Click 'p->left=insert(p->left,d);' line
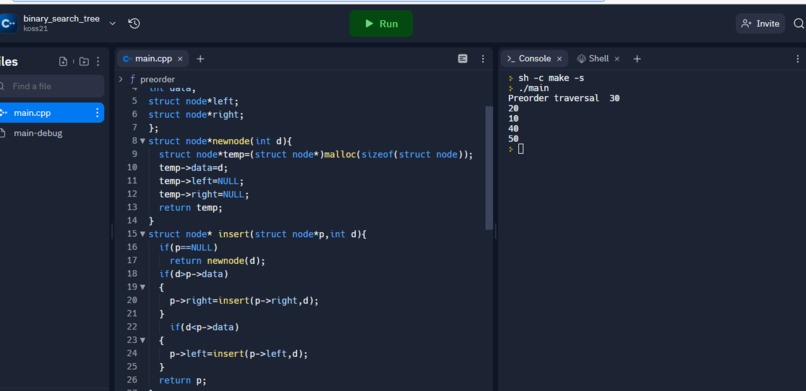This screenshot has width=806, height=391. point(239,353)
